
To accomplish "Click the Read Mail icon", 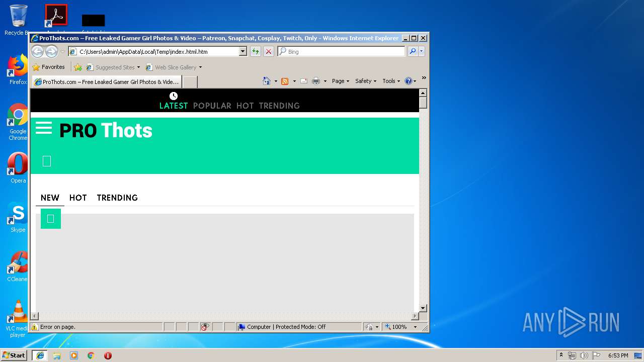I will tap(304, 81).
